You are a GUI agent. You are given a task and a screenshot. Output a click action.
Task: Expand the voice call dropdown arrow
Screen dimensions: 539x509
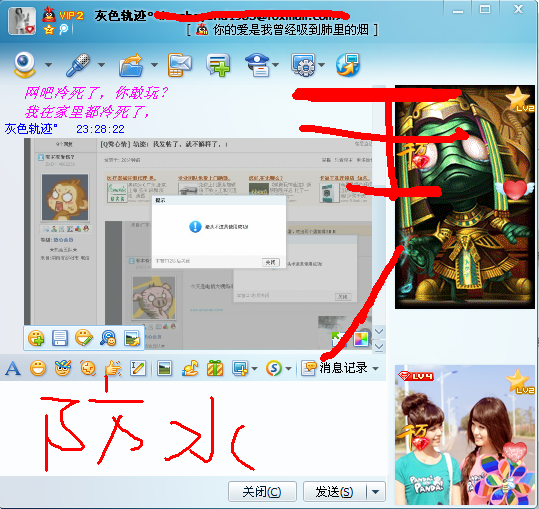(101, 65)
